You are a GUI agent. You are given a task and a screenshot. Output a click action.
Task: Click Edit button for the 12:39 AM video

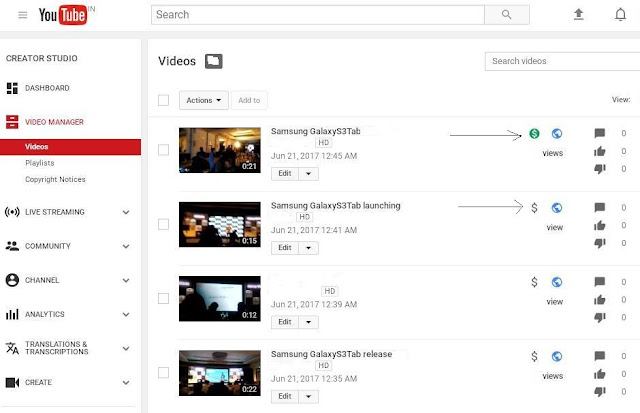click(x=285, y=322)
